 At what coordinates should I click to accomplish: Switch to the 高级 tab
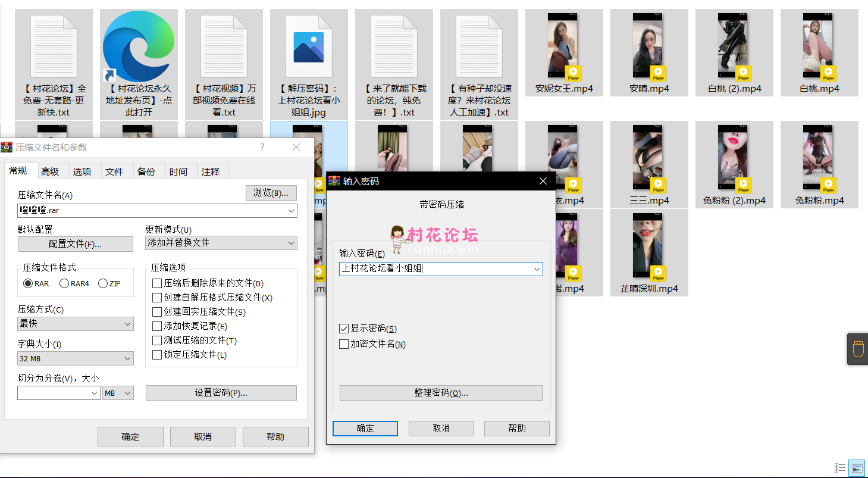coord(50,171)
